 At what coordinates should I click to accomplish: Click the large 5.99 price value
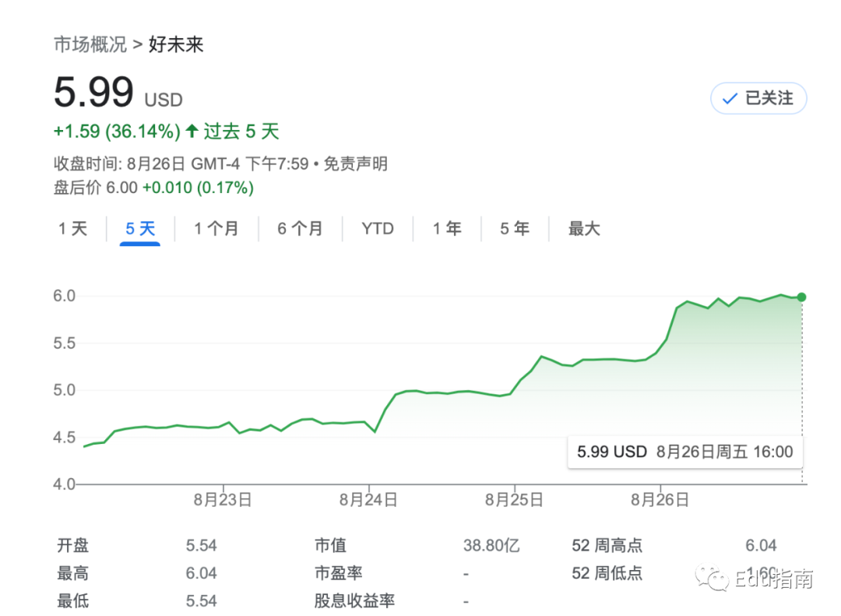click(94, 92)
